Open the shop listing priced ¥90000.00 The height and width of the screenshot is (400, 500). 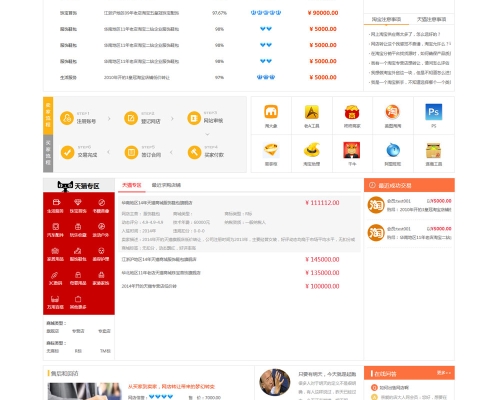point(141,13)
